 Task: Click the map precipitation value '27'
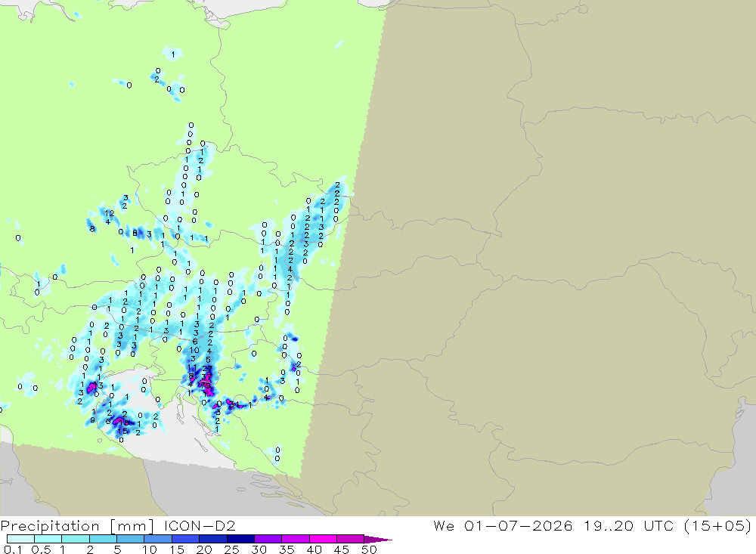coord(207,369)
